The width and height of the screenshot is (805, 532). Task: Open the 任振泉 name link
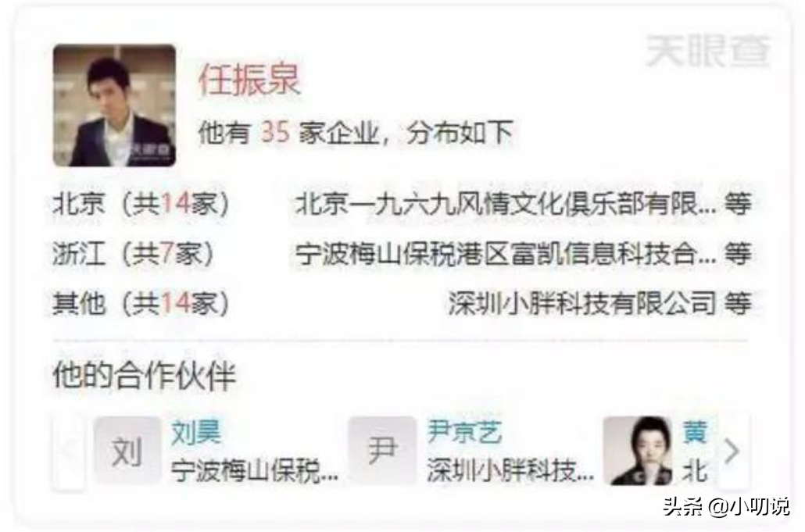click(x=249, y=80)
